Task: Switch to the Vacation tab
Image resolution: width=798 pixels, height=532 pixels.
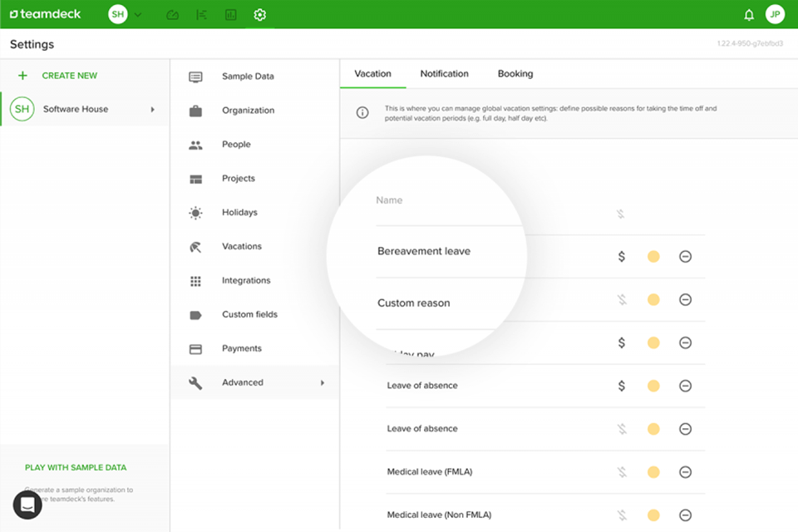Action: (x=373, y=74)
